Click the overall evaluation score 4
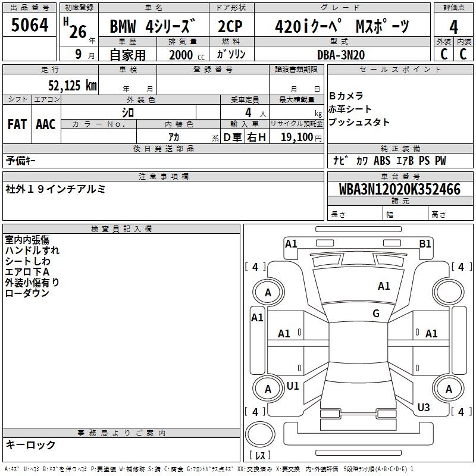The image size is (476, 476). pos(453,27)
